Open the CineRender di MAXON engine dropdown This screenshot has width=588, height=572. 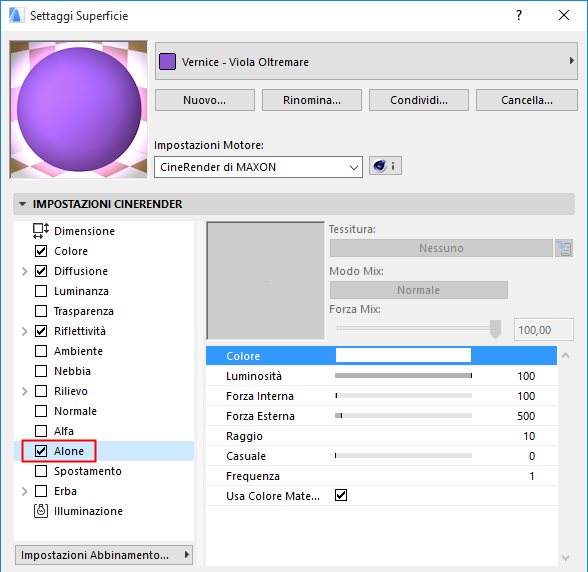(258, 167)
